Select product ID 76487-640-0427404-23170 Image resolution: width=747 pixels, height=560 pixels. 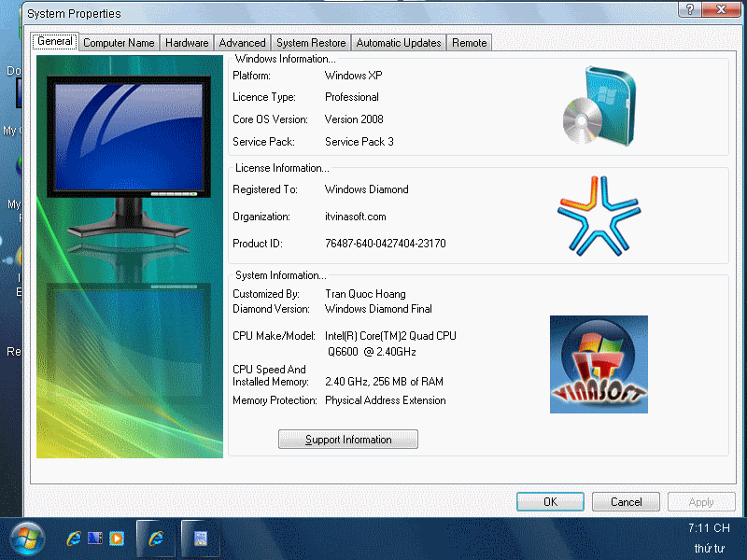click(386, 244)
